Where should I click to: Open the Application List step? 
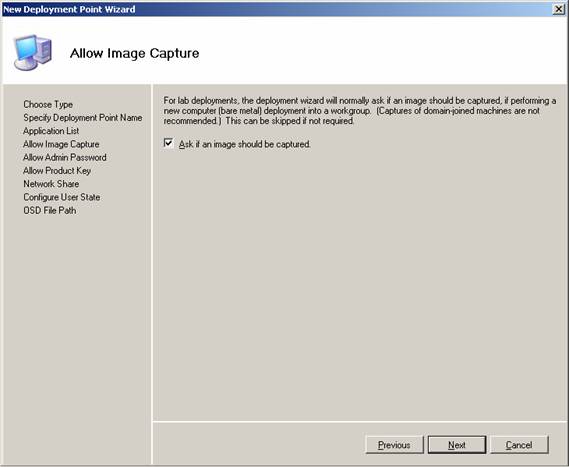[51, 131]
